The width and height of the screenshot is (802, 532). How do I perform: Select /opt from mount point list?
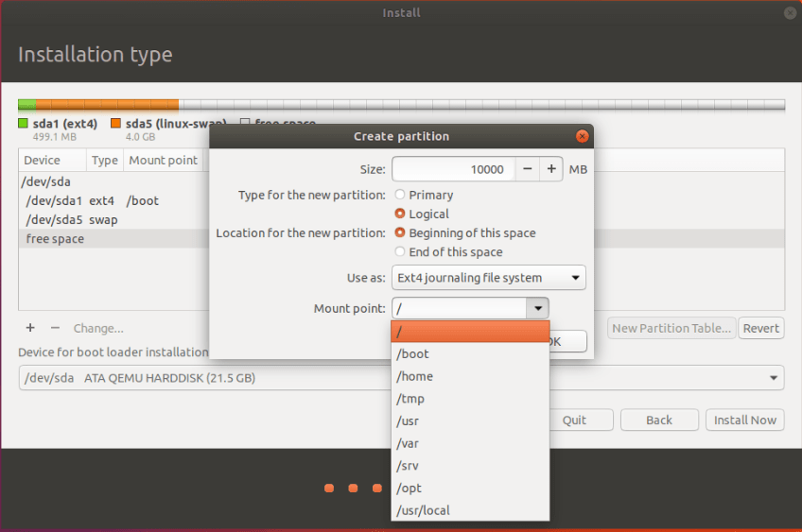pos(470,488)
